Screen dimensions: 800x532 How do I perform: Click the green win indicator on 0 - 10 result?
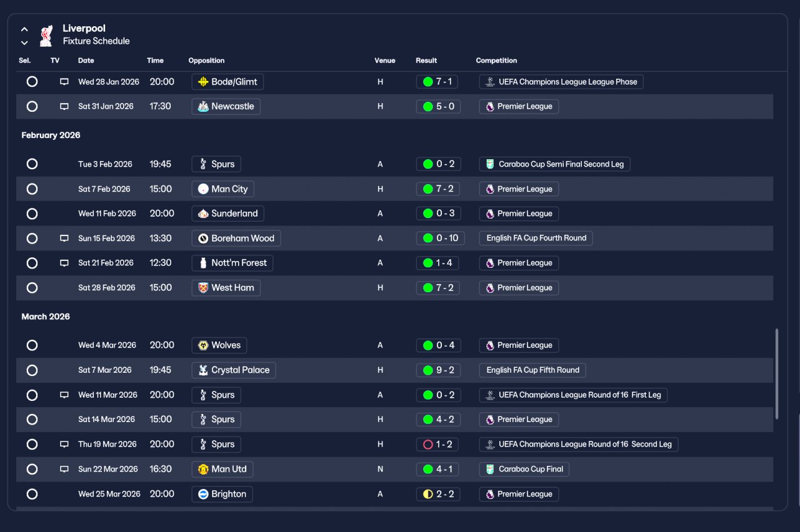click(x=428, y=239)
